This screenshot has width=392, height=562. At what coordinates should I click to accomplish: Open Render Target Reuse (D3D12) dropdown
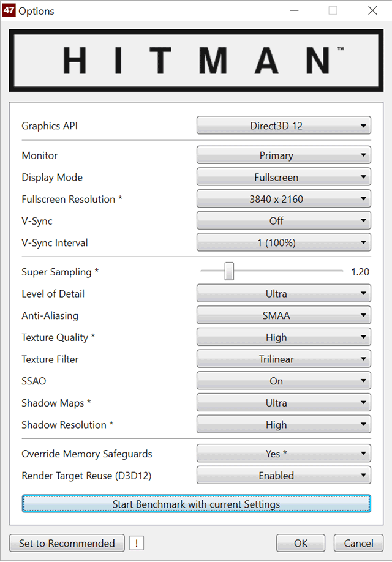pyautogui.click(x=284, y=475)
